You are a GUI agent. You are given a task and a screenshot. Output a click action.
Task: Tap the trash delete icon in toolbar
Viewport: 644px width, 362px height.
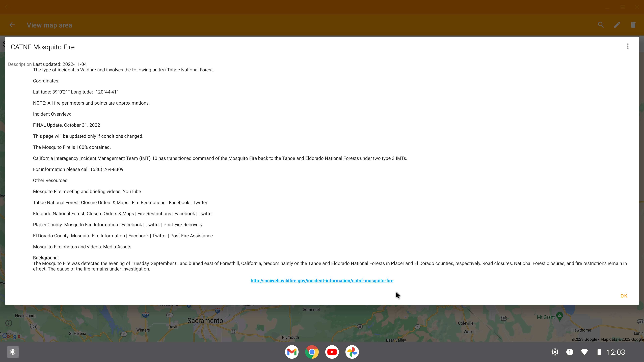coord(633,25)
